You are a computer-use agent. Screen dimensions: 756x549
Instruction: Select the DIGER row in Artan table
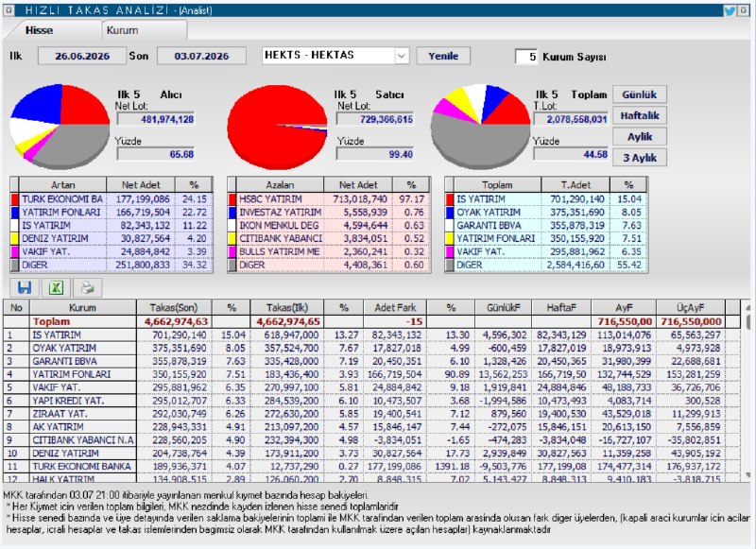112,266
